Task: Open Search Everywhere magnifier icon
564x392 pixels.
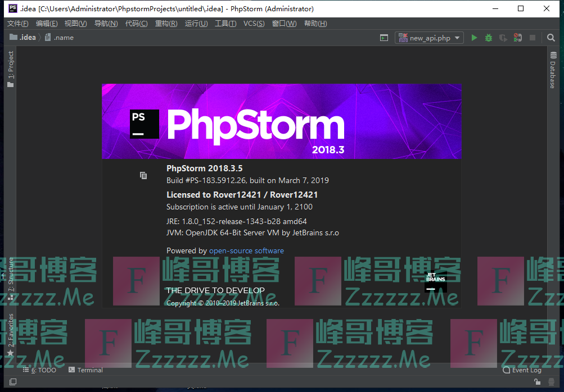Action: [551, 38]
